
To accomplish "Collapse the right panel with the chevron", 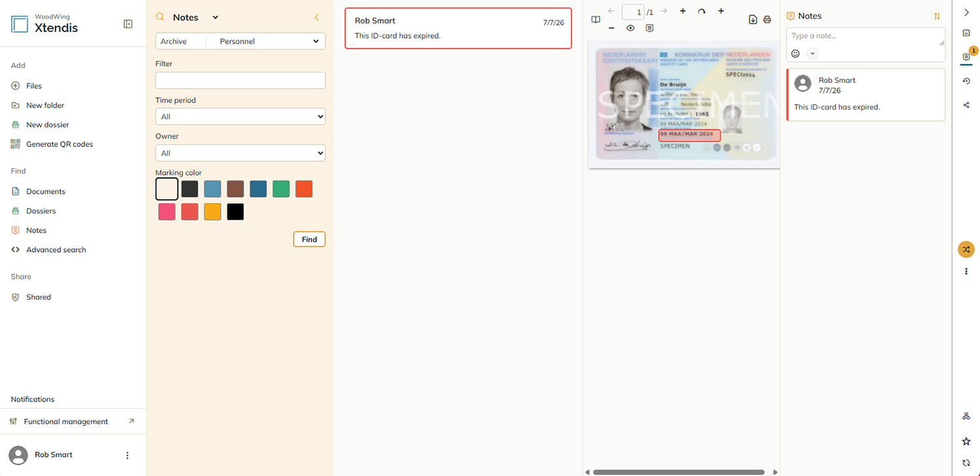I will click(966, 12).
